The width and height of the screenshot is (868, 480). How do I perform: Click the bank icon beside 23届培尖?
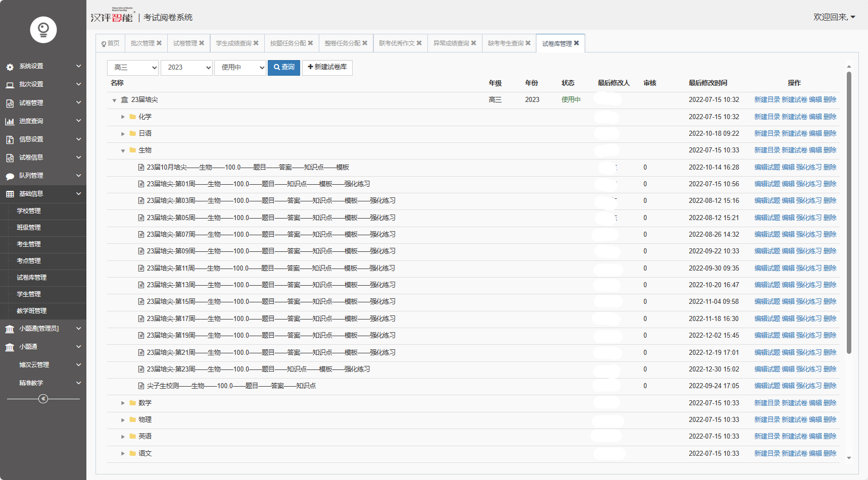(x=124, y=100)
